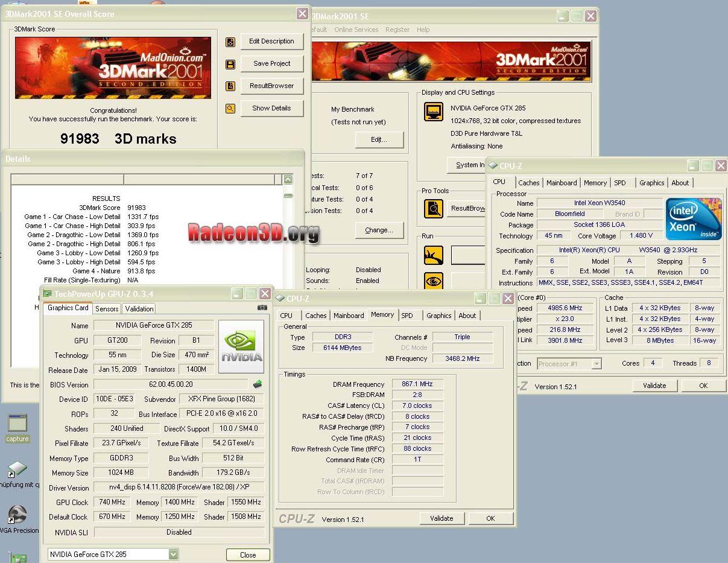
Task: Click the Save Project floppy disk icon
Action: point(230,64)
